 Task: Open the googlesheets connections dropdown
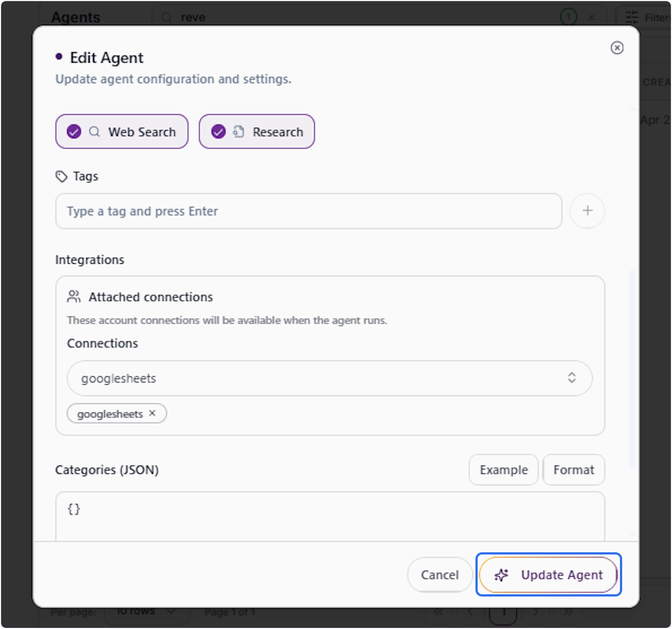click(329, 378)
